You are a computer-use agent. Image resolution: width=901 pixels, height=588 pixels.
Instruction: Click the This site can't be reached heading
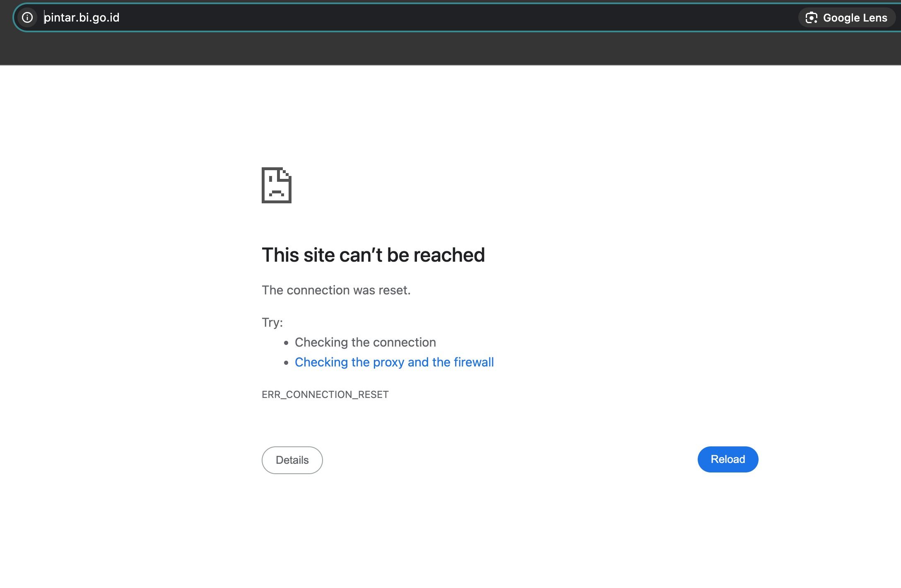click(373, 255)
